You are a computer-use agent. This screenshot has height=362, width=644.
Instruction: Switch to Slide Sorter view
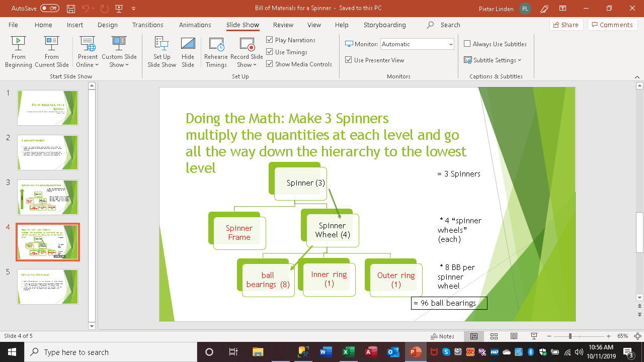[x=494, y=336]
